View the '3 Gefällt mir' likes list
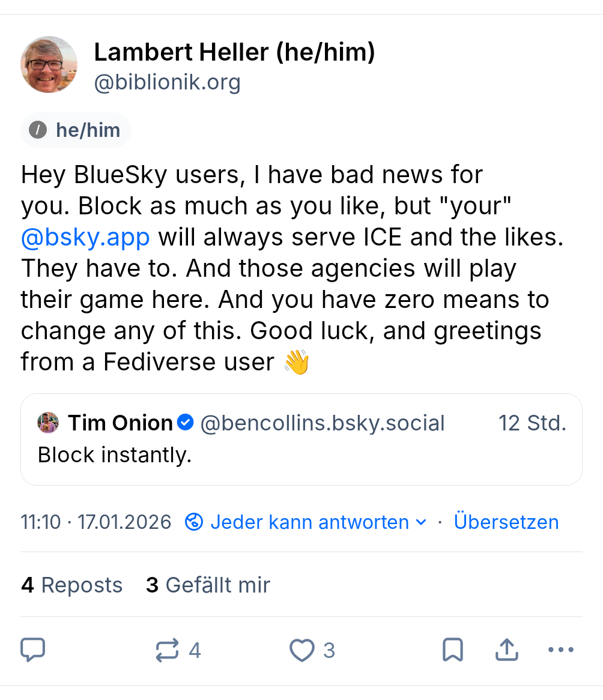Screen dimensions: 603x700 point(208,585)
